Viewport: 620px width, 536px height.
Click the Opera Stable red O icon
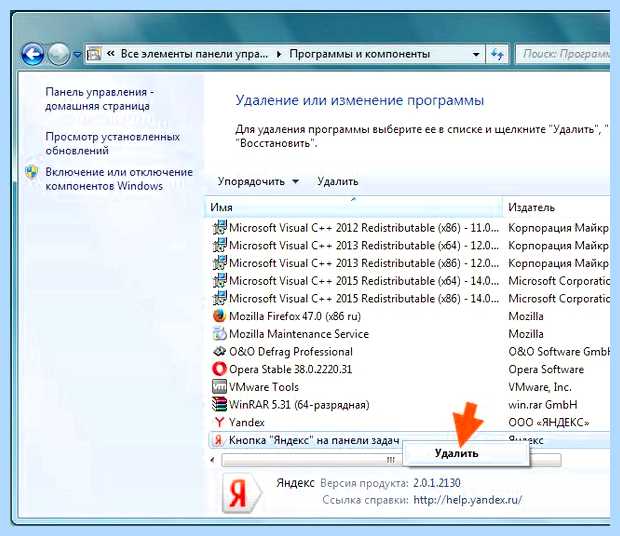point(219,369)
